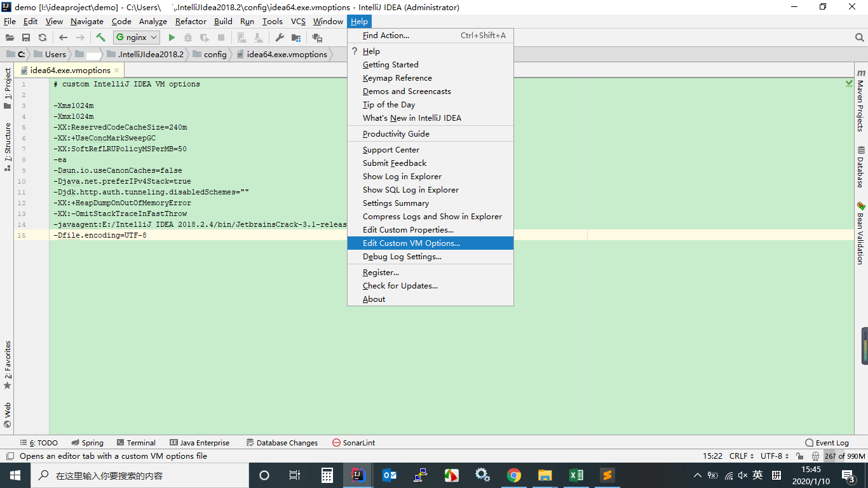Close the idea64.exe.vmoptions tab
The height and width of the screenshot is (488, 868).
pyautogui.click(x=117, y=71)
